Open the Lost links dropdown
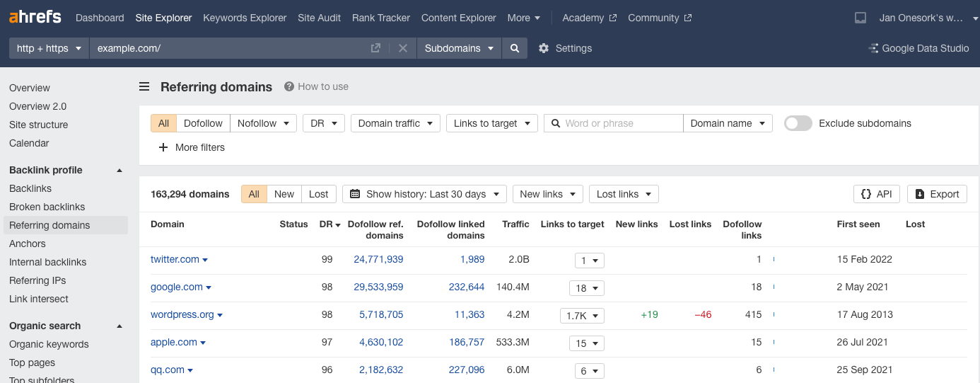980x383 pixels. (624, 194)
